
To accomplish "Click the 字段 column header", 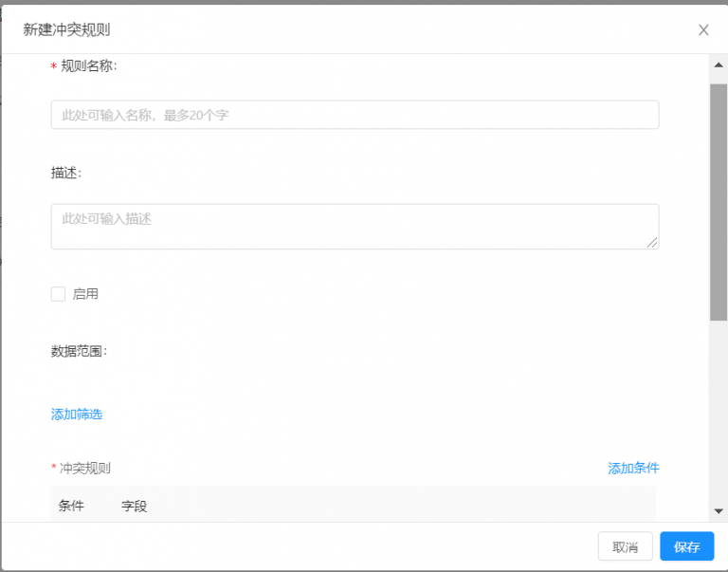I will (x=135, y=506).
